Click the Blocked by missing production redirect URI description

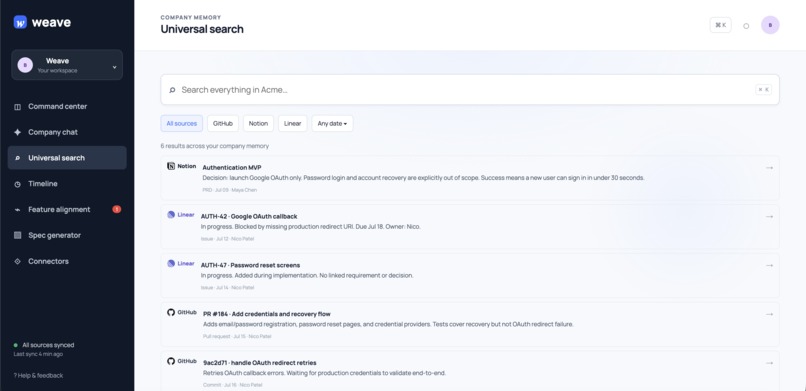(310, 227)
